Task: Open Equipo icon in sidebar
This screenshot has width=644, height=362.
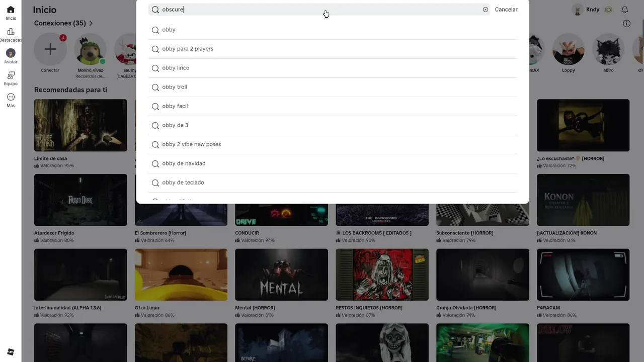Action: pos(11,75)
